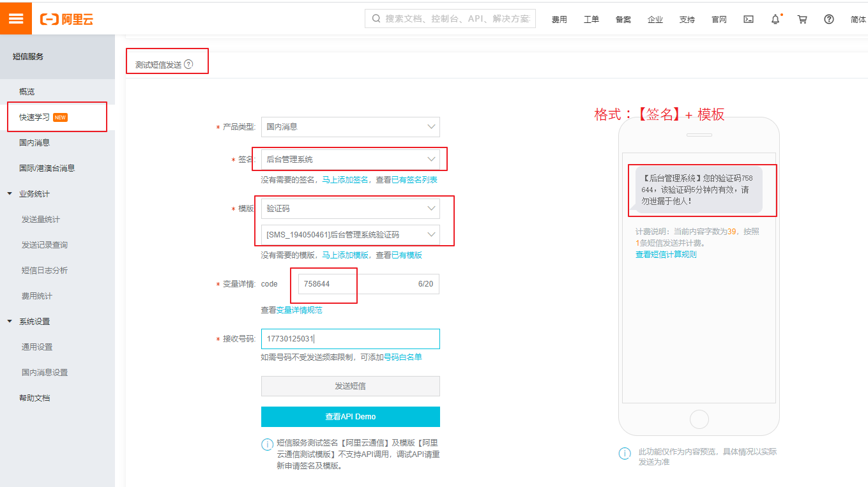This screenshot has height=487, width=868.
Task: Click the code variable input field
Action: tap(369, 284)
